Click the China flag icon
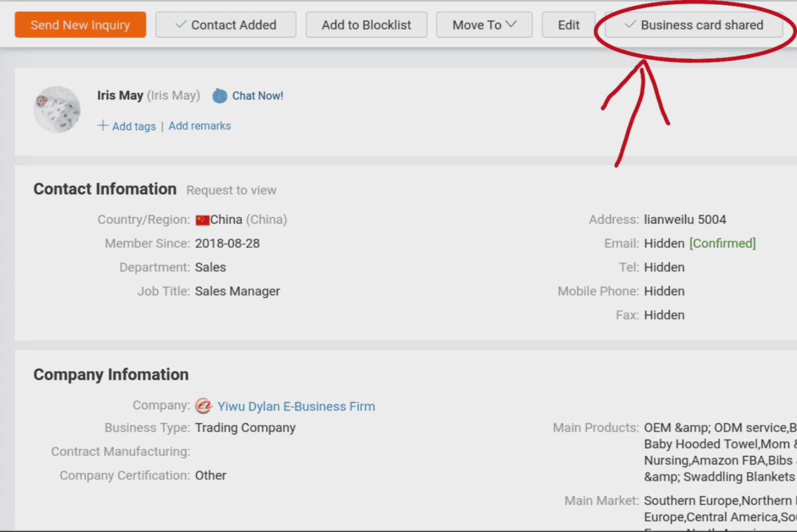Viewport: 797px width, 532px height. 202,220
